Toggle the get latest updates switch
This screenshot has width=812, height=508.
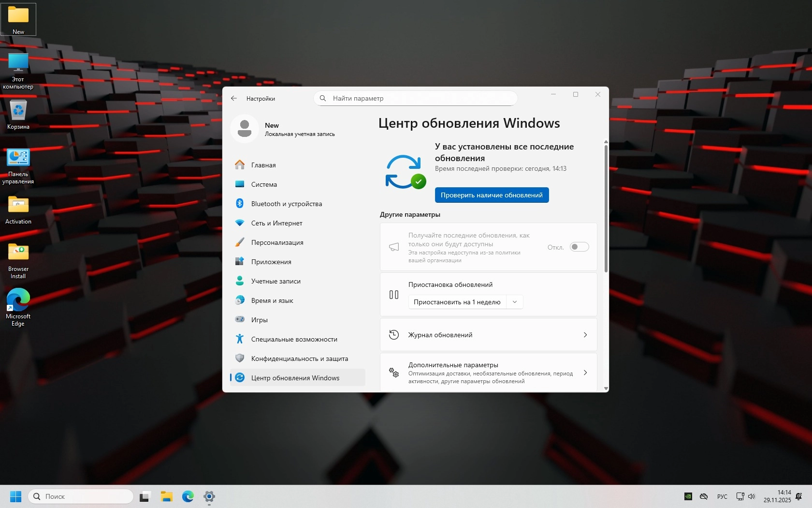[579, 247]
